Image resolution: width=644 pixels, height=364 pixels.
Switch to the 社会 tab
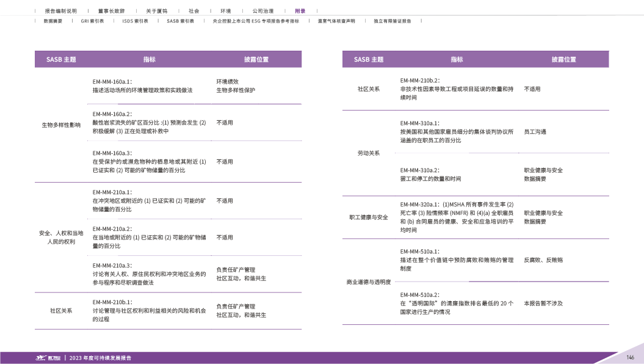194,11
